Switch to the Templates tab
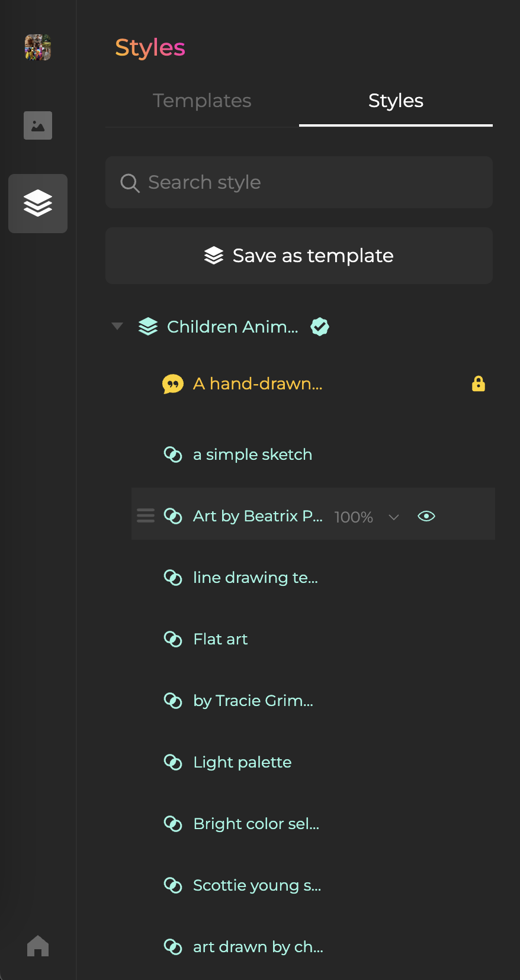This screenshot has height=980, width=520. (202, 101)
